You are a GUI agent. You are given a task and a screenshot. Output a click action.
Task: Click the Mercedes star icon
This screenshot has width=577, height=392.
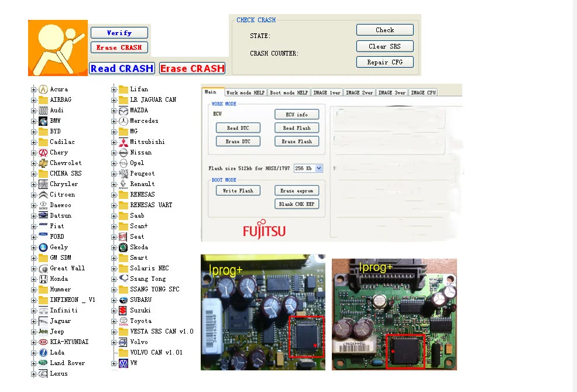[123, 121]
